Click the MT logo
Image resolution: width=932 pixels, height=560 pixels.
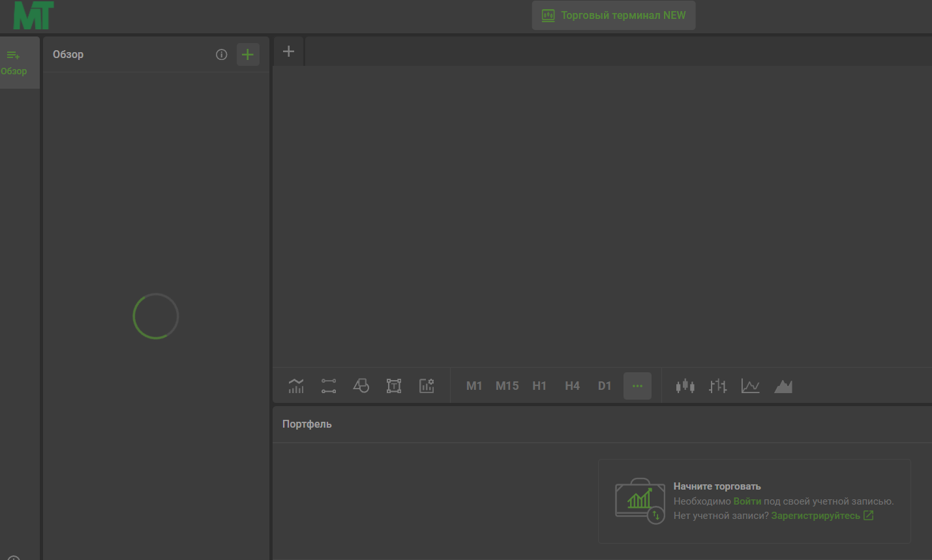pos(33,16)
